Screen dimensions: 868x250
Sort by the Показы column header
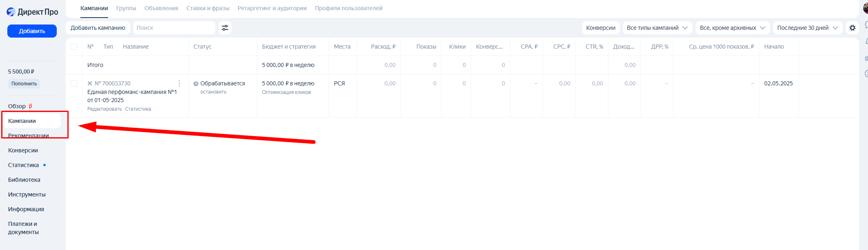(x=426, y=47)
